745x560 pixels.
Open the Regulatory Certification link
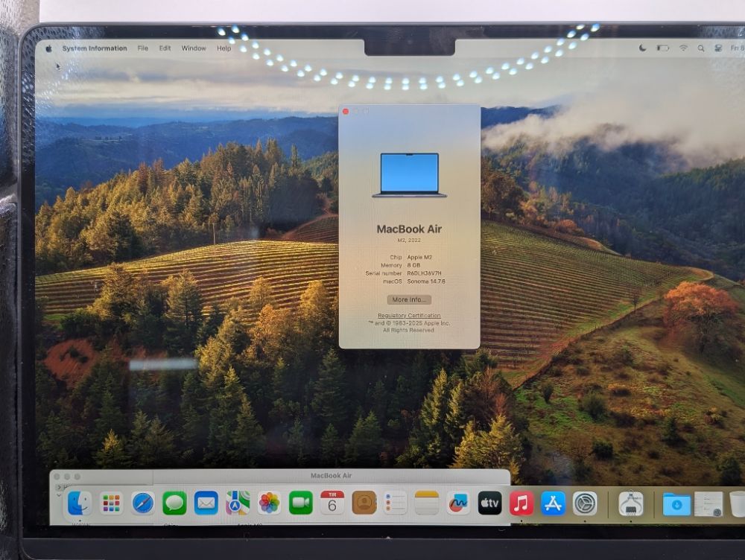click(409, 316)
